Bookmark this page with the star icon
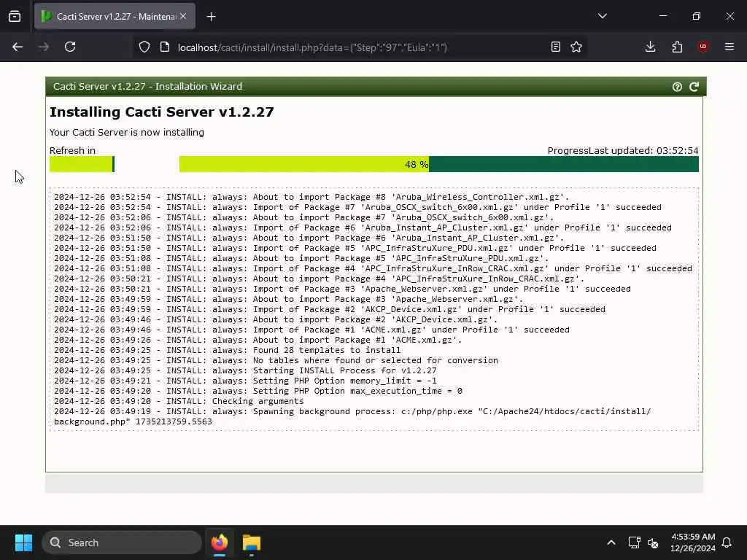The height and width of the screenshot is (560, 747). tap(576, 47)
